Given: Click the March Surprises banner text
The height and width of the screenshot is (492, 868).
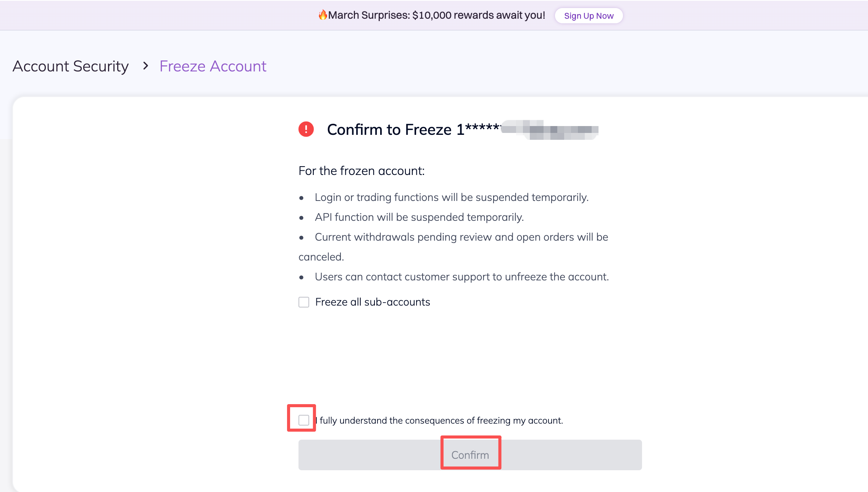Looking at the screenshot, I should 437,15.
